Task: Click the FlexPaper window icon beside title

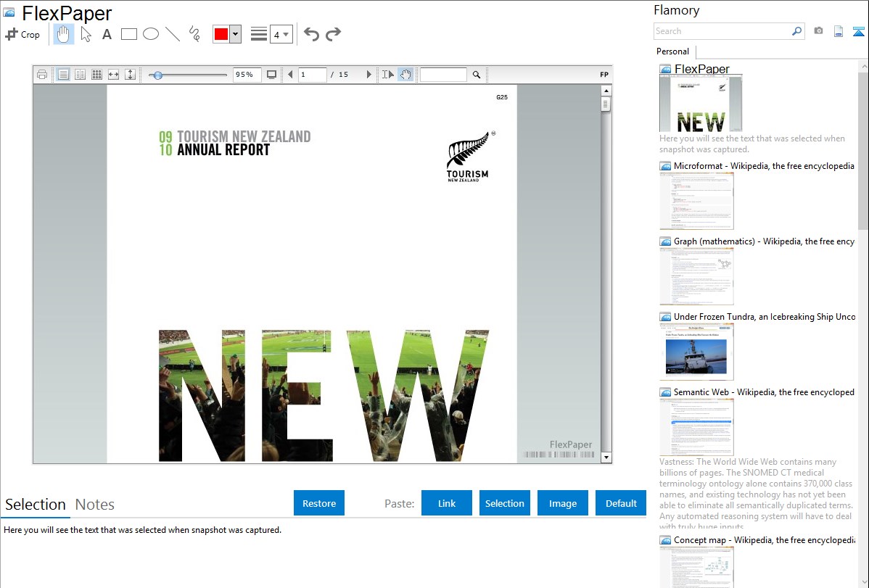Action: [x=9, y=12]
